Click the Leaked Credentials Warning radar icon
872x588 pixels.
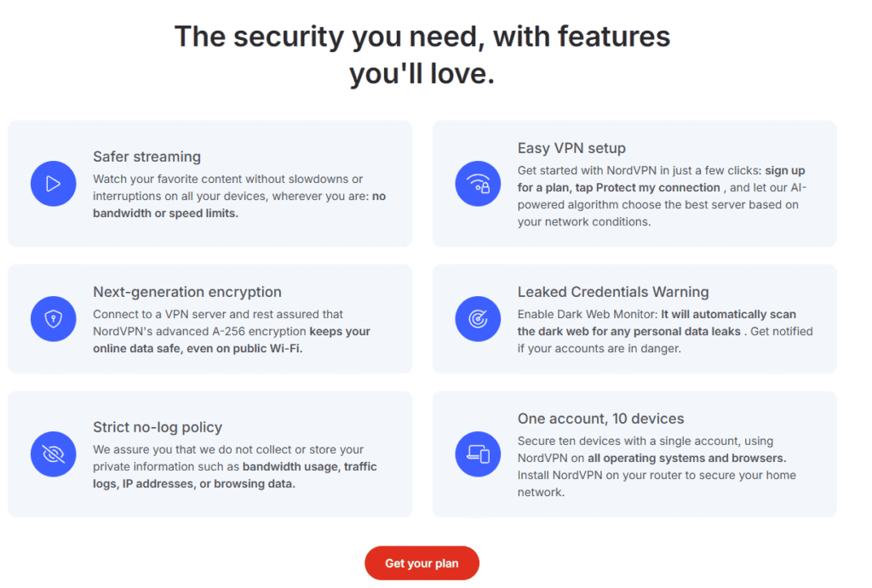coord(478,318)
